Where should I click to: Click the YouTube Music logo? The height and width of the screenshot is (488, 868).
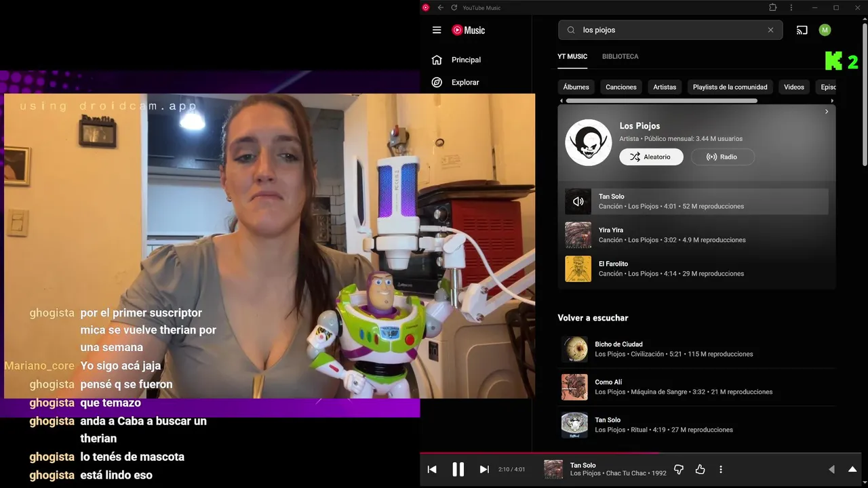tap(469, 30)
